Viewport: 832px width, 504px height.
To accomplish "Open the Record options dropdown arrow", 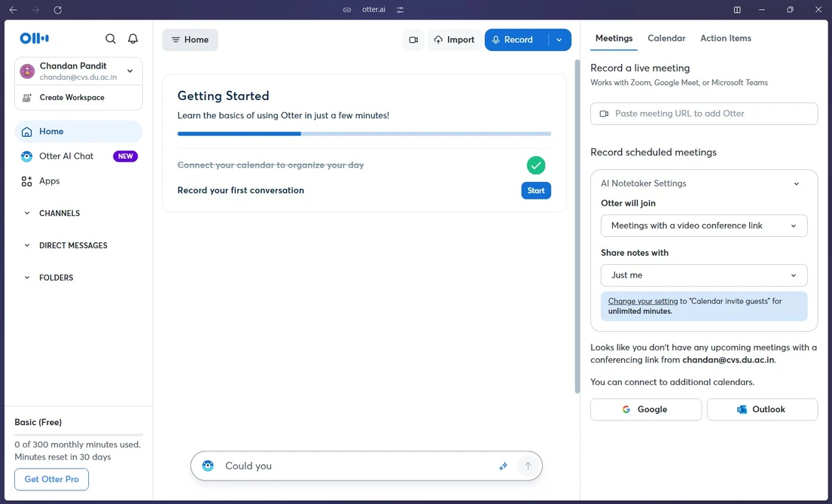I will pyautogui.click(x=559, y=40).
